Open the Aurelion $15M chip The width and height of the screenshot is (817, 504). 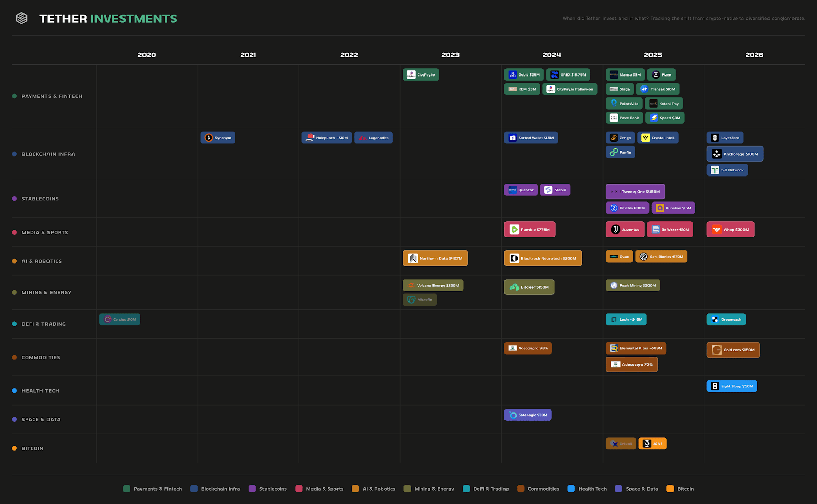673,208
